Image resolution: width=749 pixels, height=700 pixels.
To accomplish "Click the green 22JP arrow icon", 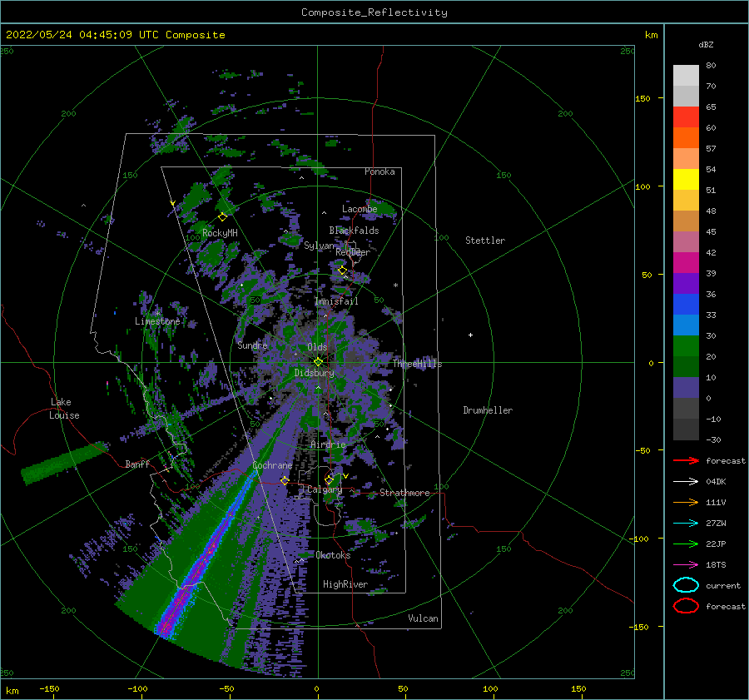I will [x=686, y=544].
